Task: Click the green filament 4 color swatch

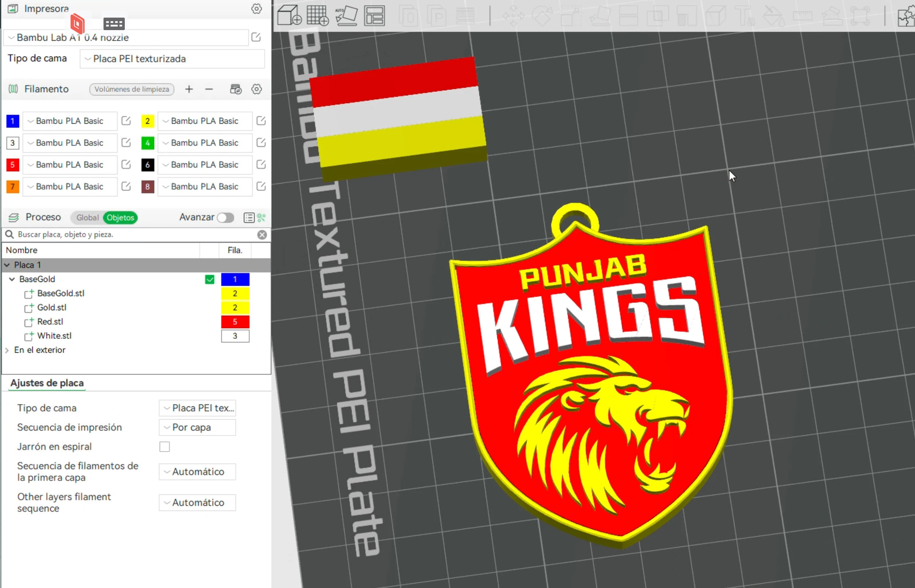Action: 148,143
